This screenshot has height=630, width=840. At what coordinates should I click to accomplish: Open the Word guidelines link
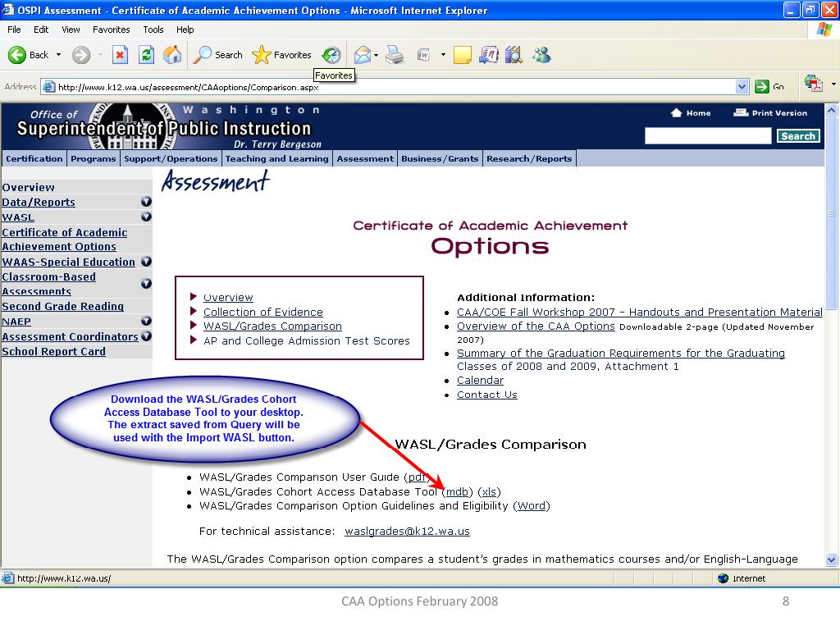pos(532,505)
